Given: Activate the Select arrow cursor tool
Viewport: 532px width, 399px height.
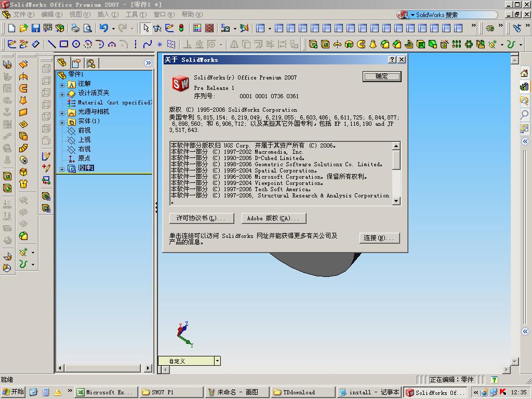Looking at the screenshot, I should click(146, 28).
